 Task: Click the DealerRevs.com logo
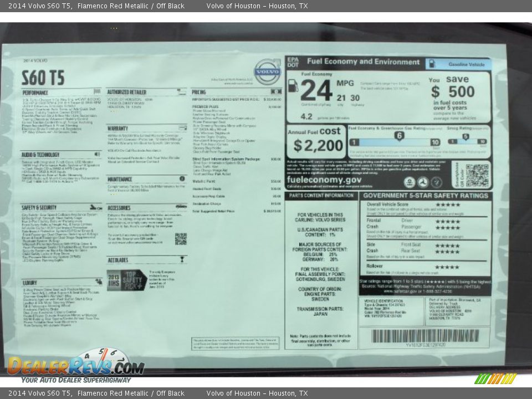pyautogui.click(x=75, y=366)
